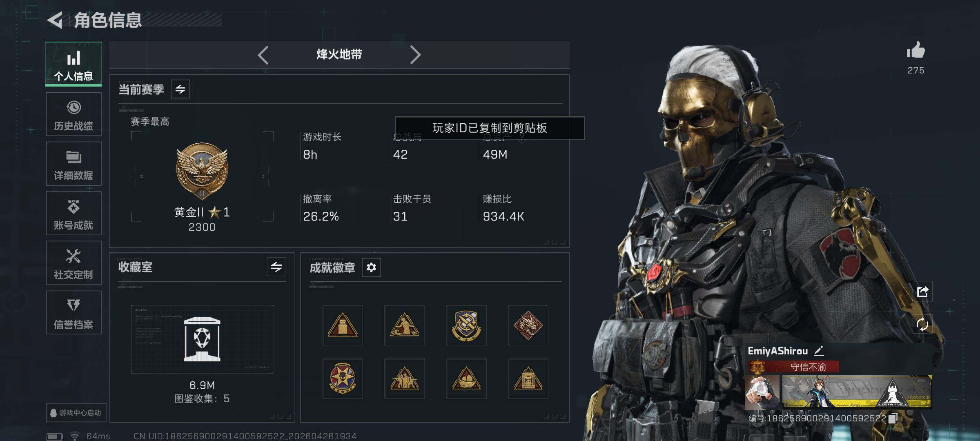Select the 账号成就 sidebar tab

tap(73, 214)
